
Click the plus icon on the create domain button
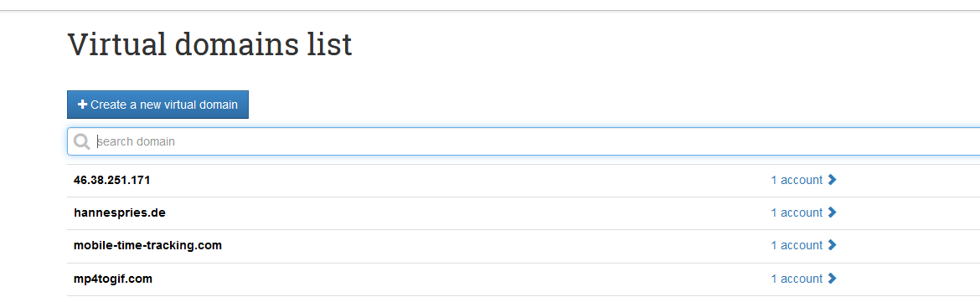point(82,105)
